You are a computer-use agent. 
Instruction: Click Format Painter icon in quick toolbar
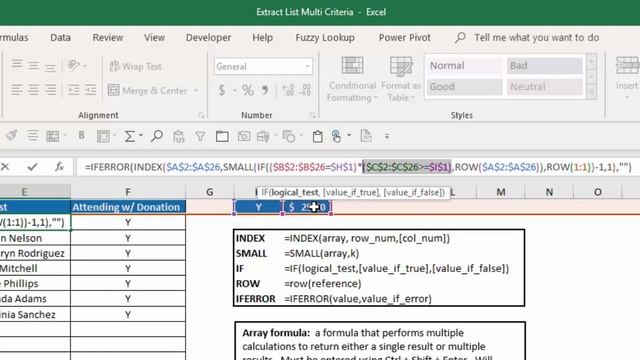coord(11,136)
